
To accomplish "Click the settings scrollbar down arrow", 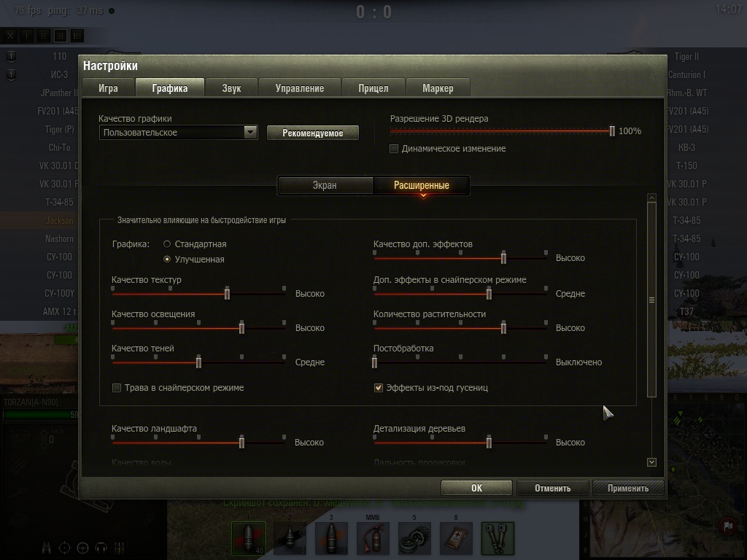I will 651,462.
